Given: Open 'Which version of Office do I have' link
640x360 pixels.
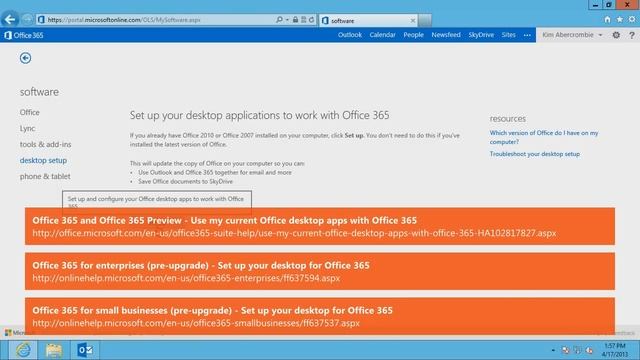Looking at the screenshot, I should [x=544, y=137].
